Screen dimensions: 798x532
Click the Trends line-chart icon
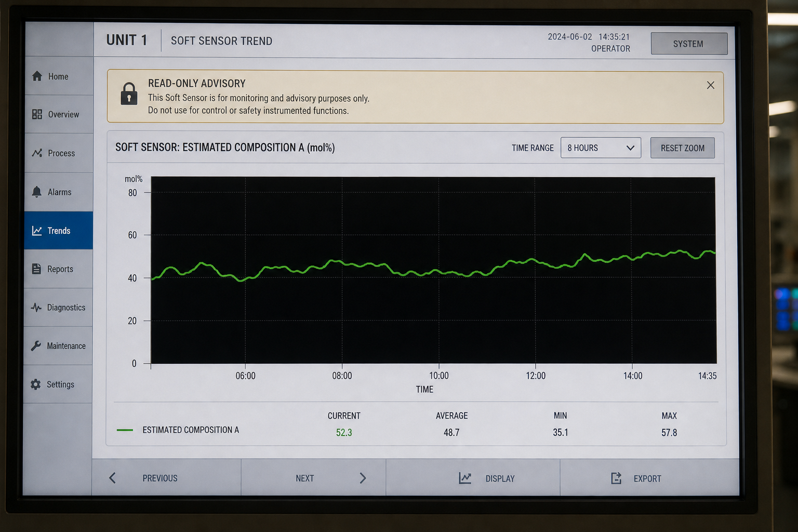(x=37, y=231)
